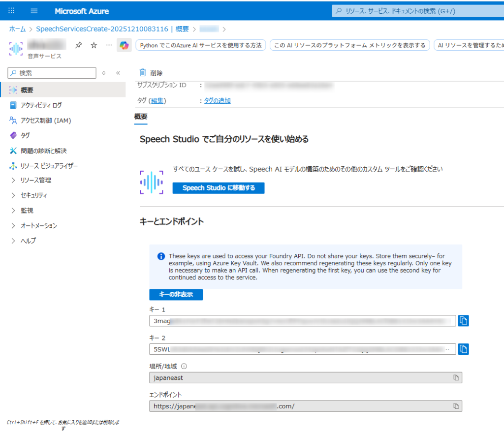Copy キー 2 to clipboard
This screenshot has height=433, width=504.
coord(463,349)
